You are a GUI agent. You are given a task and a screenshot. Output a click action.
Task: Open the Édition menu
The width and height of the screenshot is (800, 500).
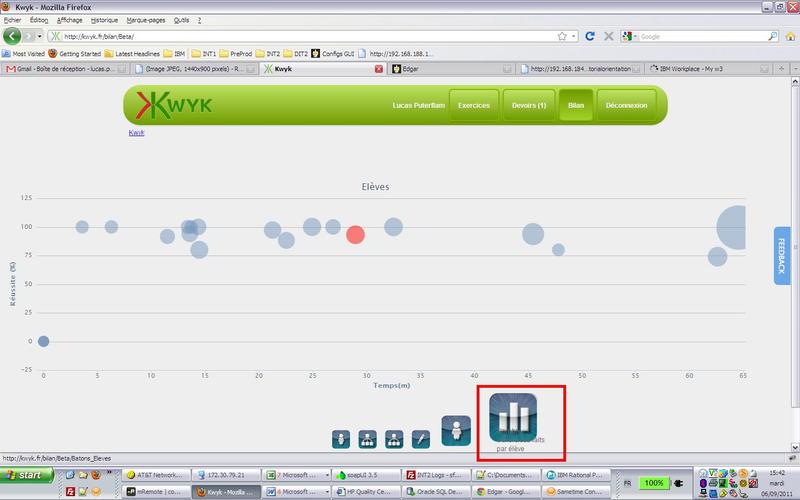click(x=39, y=20)
